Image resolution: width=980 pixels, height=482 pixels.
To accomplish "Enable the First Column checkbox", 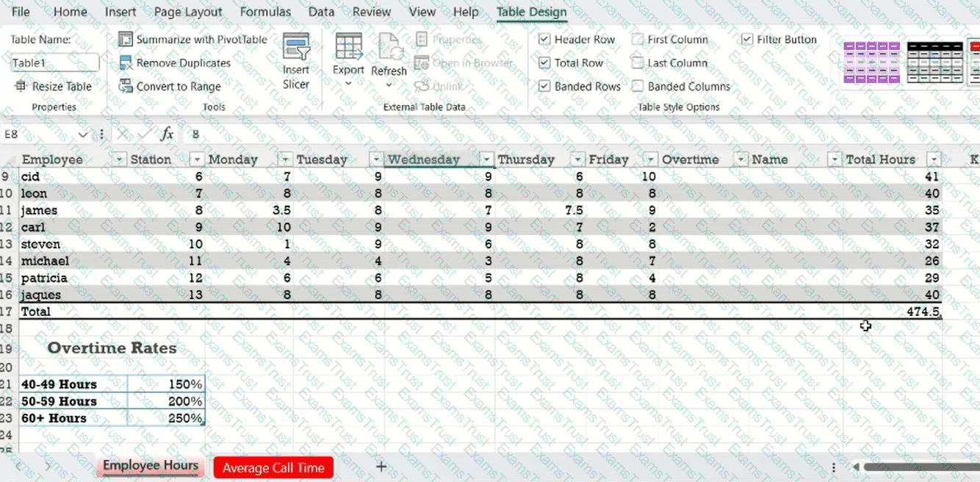I will [x=638, y=40].
